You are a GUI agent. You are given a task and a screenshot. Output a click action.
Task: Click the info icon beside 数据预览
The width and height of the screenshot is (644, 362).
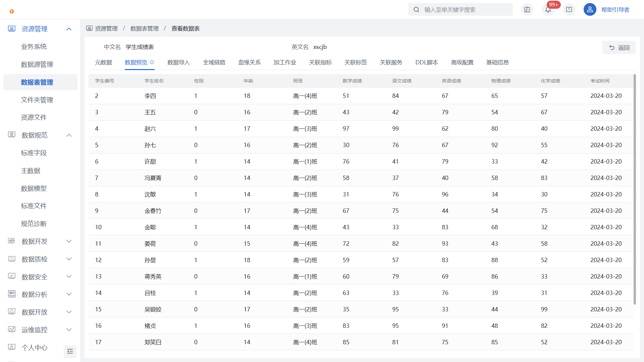tap(152, 62)
